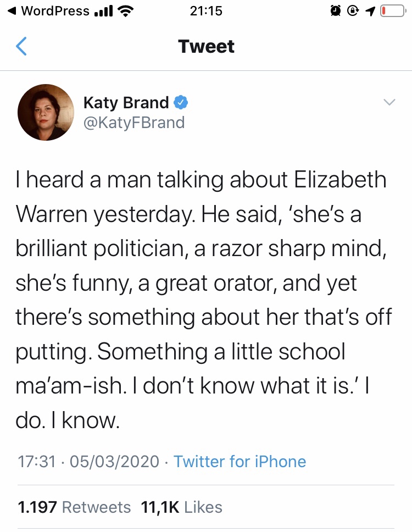Open Katy Brand's profile picture
412x532 pixels.
point(46,112)
